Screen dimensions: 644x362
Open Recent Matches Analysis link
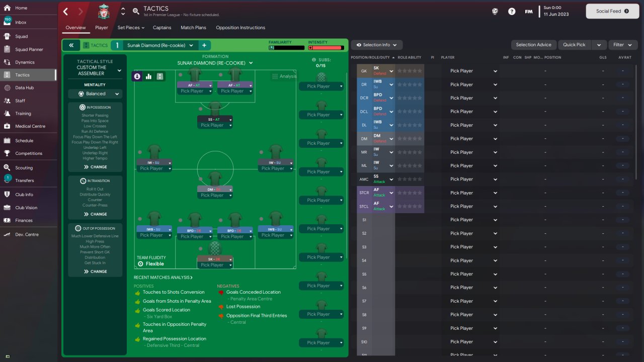[x=163, y=278]
